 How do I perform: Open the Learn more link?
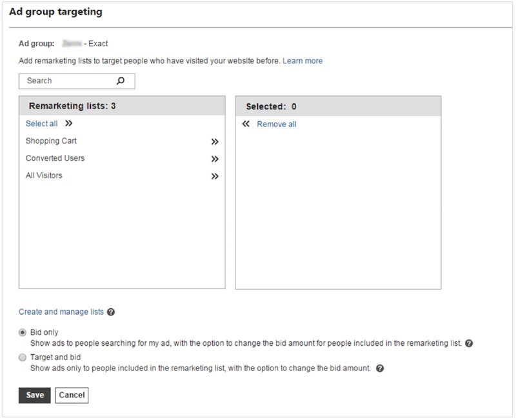(x=303, y=61)
